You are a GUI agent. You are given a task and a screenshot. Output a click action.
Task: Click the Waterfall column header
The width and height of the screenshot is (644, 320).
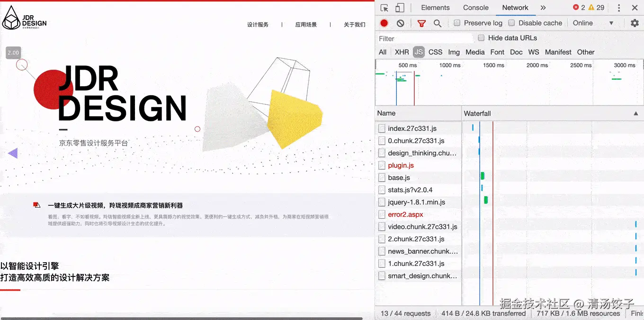coord(553,113)
